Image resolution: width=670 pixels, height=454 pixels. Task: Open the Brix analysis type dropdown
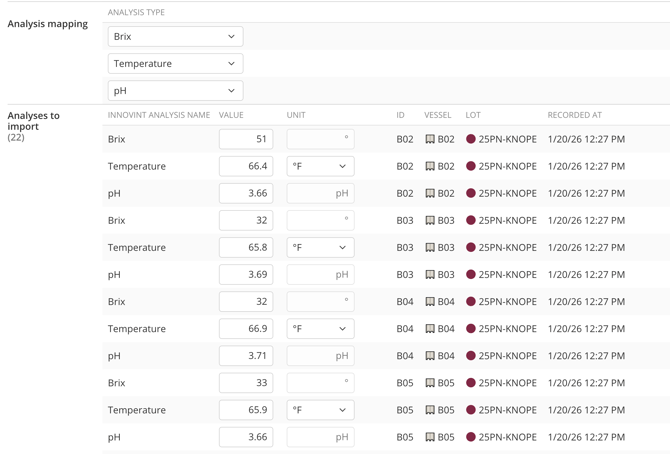pyautogui.click(x=175, y=37)
